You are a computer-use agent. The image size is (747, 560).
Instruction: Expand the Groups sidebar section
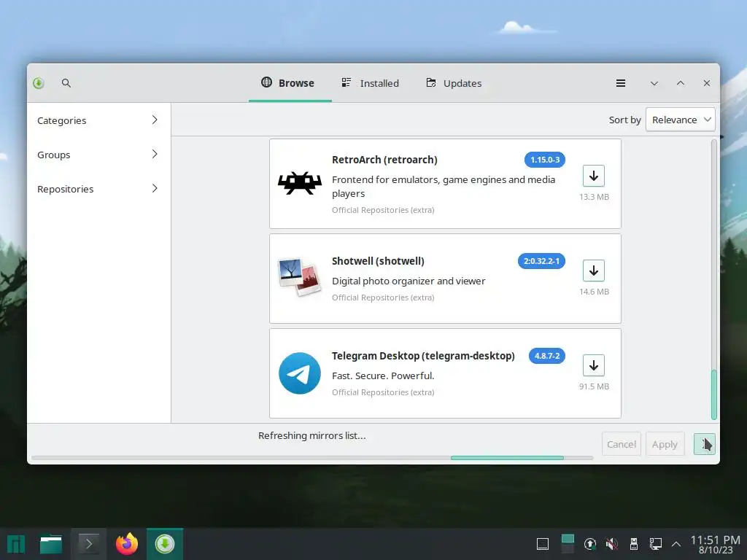[98, 155]
